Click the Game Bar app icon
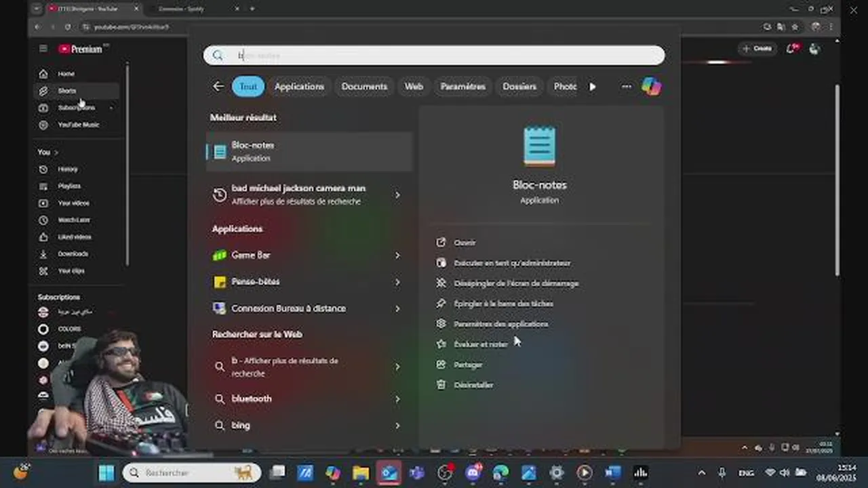 [220, 256]
